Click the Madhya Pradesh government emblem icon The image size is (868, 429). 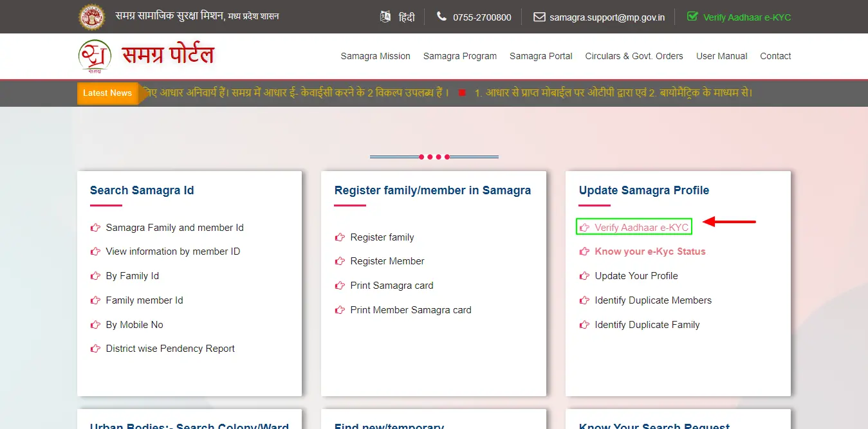[92, 17]
